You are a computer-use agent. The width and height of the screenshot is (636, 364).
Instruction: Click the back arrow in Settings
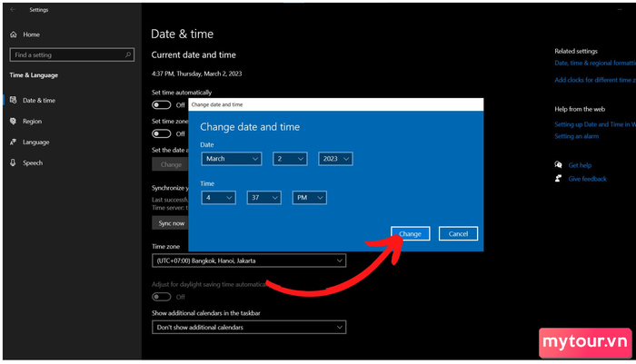(13, 9)
